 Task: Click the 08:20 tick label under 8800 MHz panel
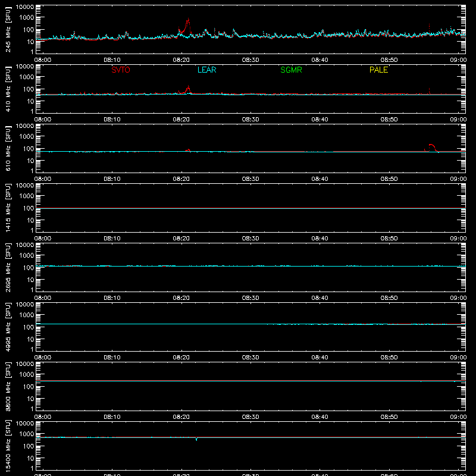tap(181, 417)
